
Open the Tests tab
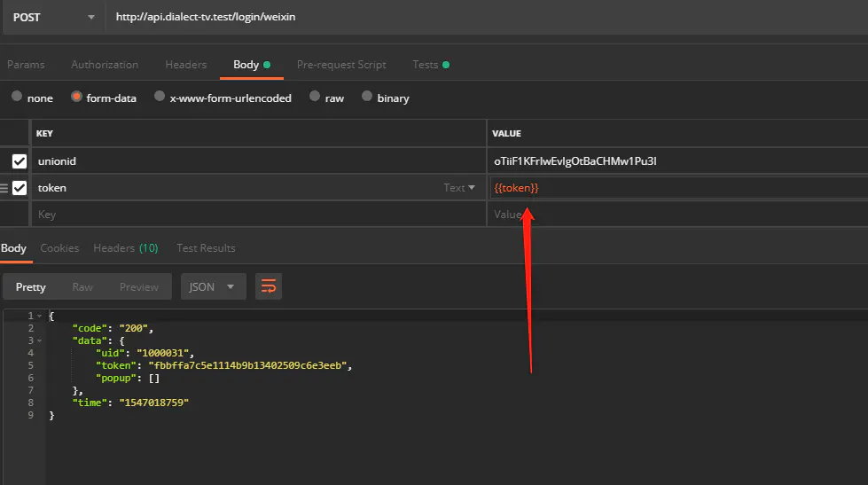click(x=431, y=65)
